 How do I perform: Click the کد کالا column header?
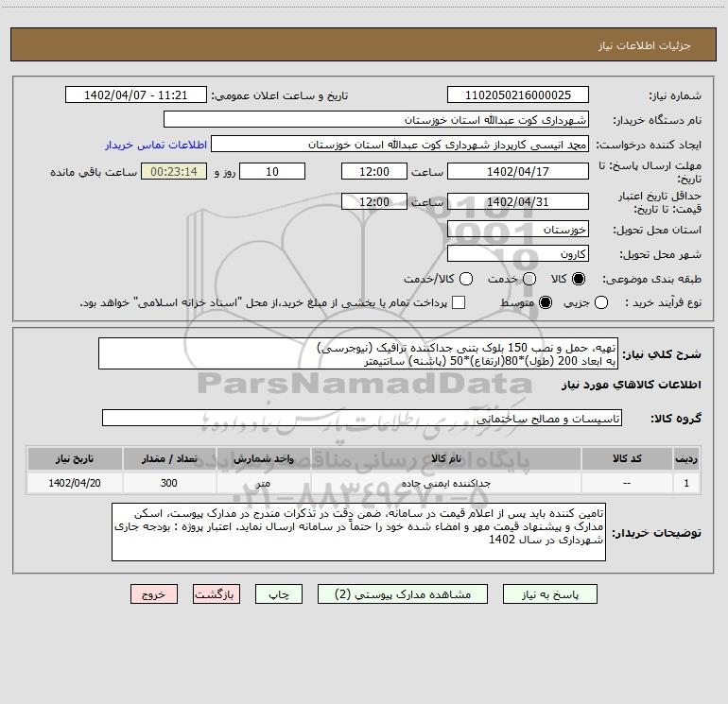click(x=627, y=458)
